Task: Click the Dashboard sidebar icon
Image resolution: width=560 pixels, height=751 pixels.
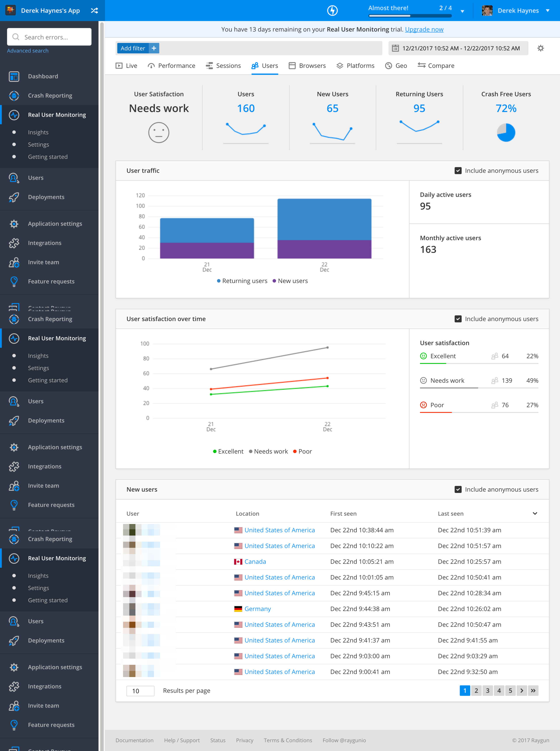Action: click(x=14, y=76)
